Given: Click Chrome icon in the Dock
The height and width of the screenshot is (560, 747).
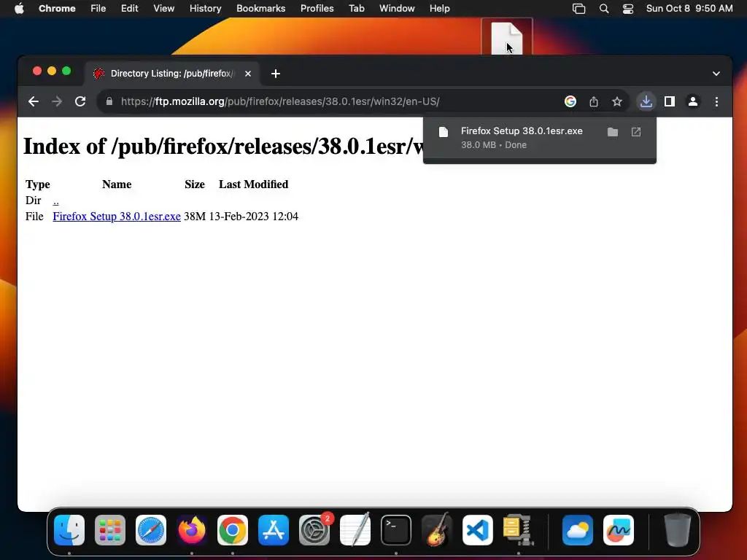Looking at the screenshot, I should pos(233,530).
